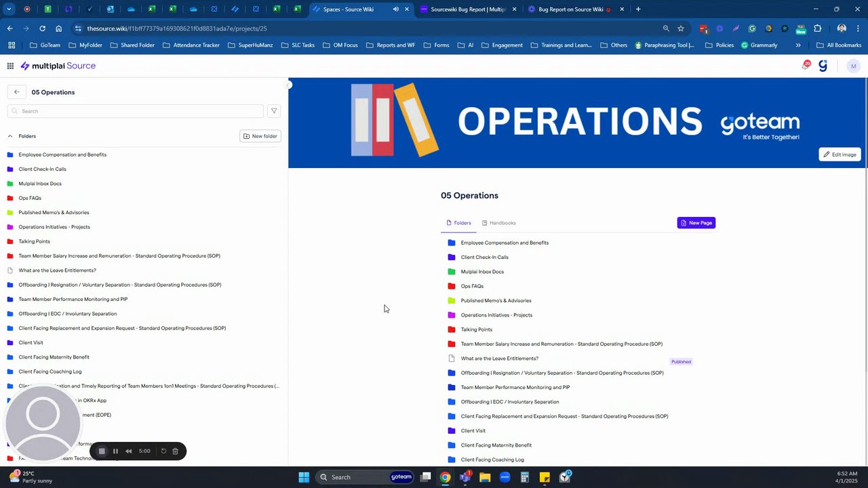Stop the screen recording
The height and width of the screenshot is (488, 868).
click(x=102, y=451)
